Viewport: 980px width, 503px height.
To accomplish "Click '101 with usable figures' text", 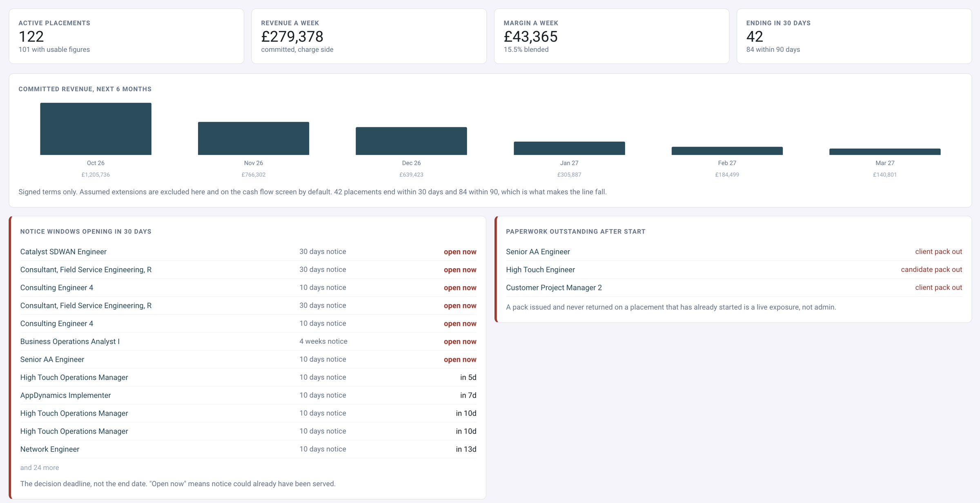I will [x=54, y=50].
